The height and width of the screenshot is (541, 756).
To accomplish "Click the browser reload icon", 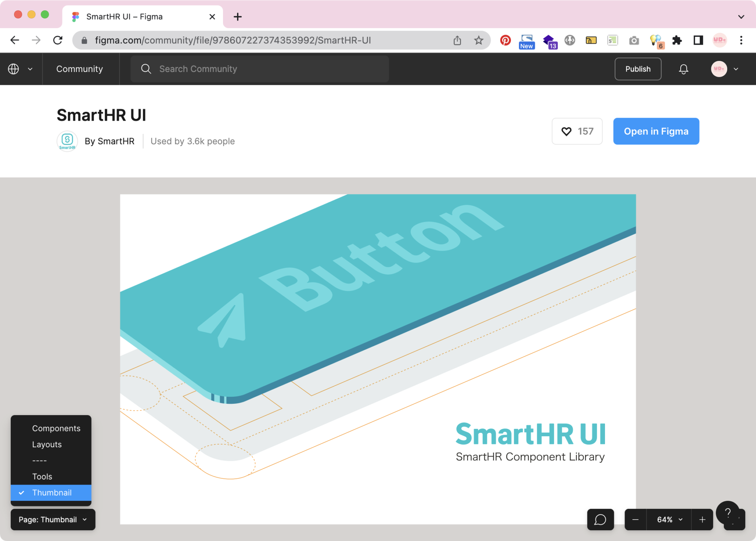I will click(x=58, y=40).
